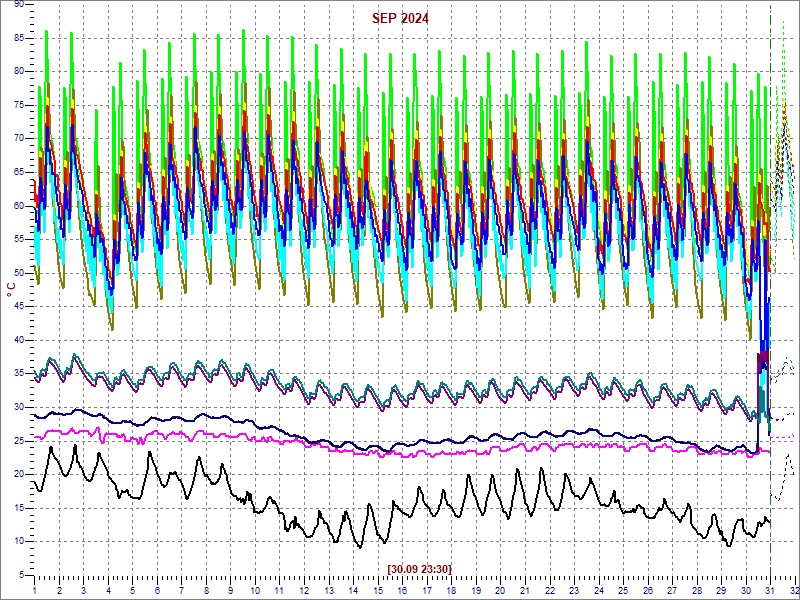Viewport: 800px width, 600px height.
Task: Select day 20 on the X axis
Action: [501, 591]
